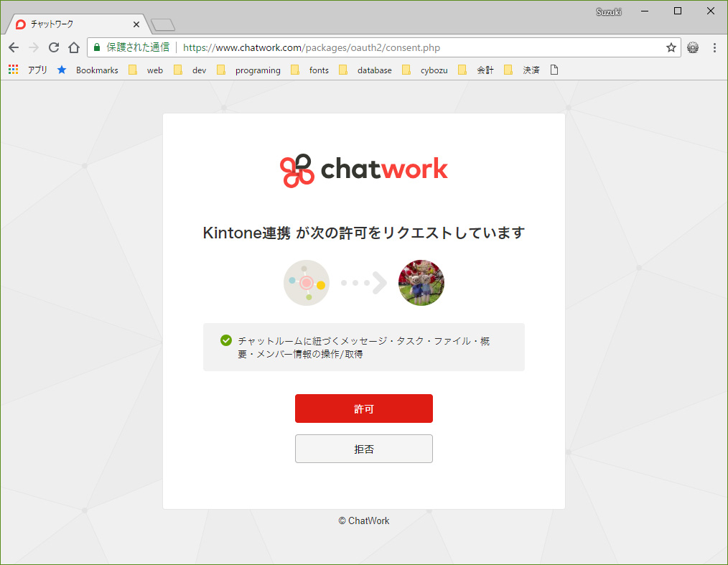
Task: Click the red 許可 button
Action: [363, 408]
